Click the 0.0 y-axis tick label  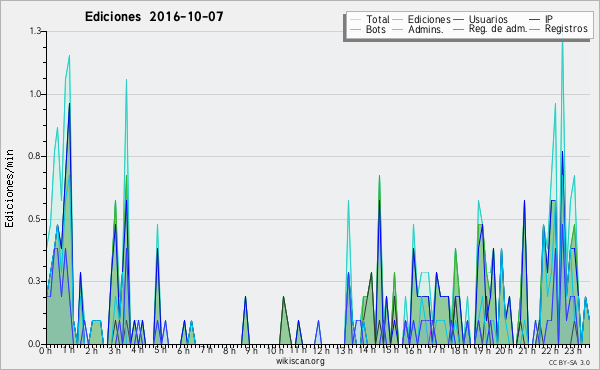[35, 344]
